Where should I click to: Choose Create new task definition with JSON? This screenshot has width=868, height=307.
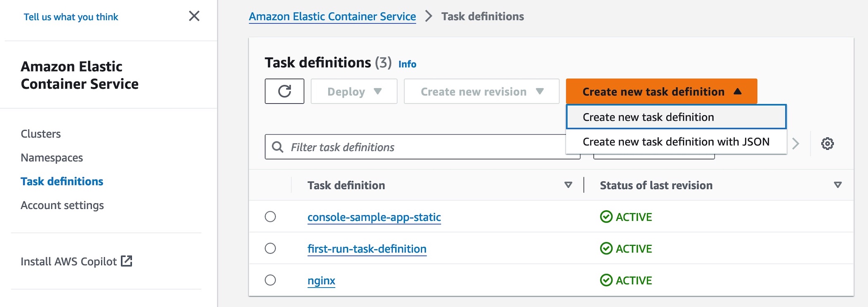click(676, 142)
